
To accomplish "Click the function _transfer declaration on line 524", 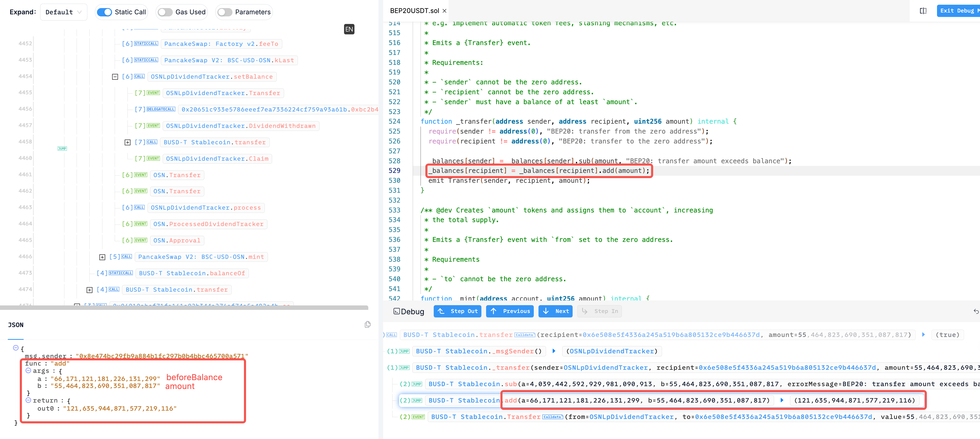I will pyautogui.click(x=579, y=122).
